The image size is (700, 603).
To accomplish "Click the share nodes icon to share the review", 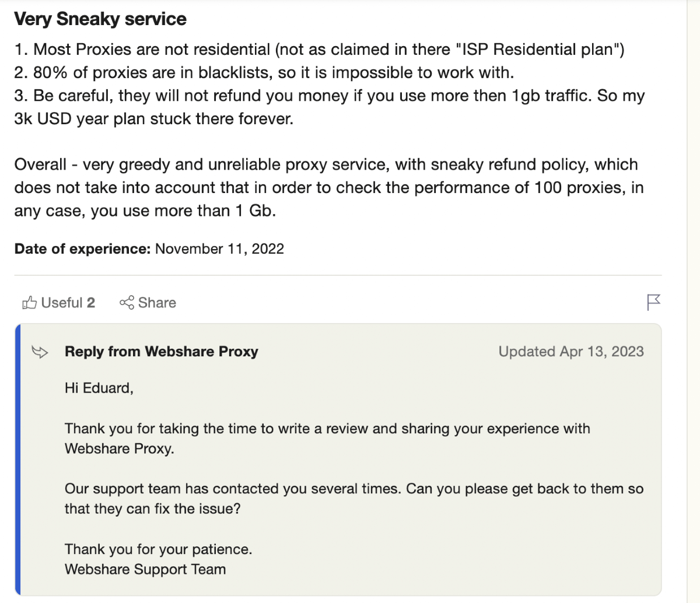I will pos(128,302).
